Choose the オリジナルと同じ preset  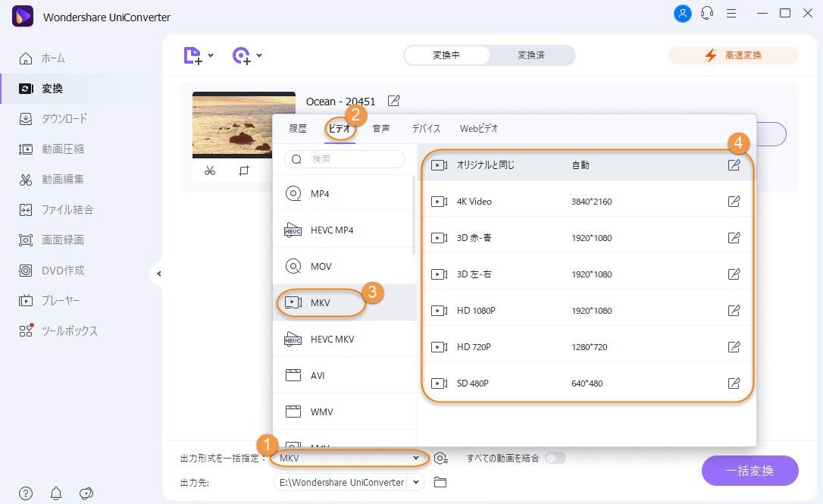(587, 165)
